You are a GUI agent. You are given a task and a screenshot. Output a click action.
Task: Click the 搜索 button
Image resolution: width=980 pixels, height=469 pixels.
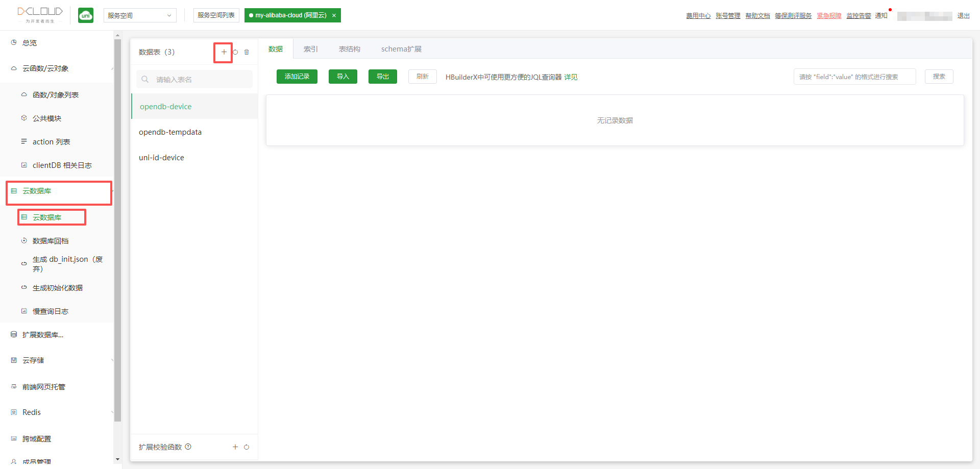[x=939, y=77]
